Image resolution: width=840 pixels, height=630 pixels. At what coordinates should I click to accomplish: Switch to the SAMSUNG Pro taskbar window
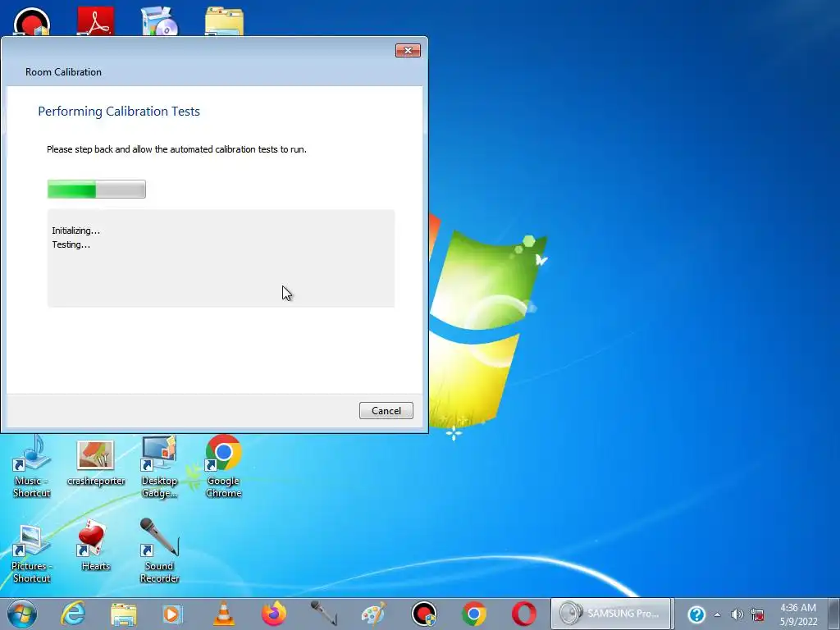click(611, 614)
